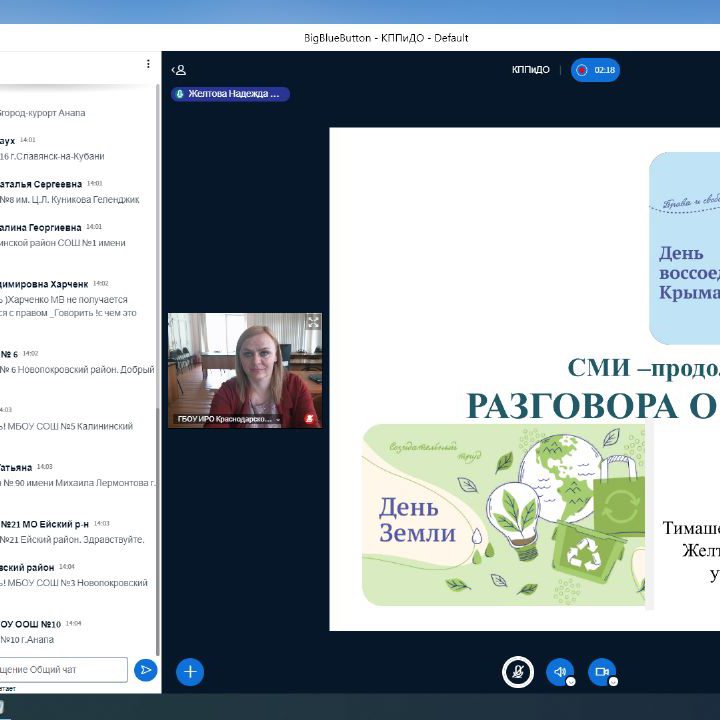720x720 pixels.
Task: Open the webcam device dropdown arrow
Action: (x=613, y=682)
